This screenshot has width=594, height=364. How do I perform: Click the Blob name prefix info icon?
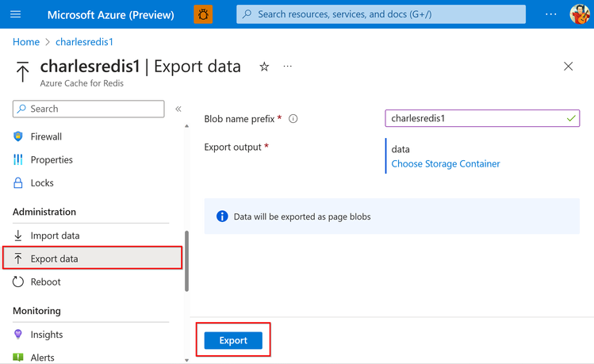293,119
